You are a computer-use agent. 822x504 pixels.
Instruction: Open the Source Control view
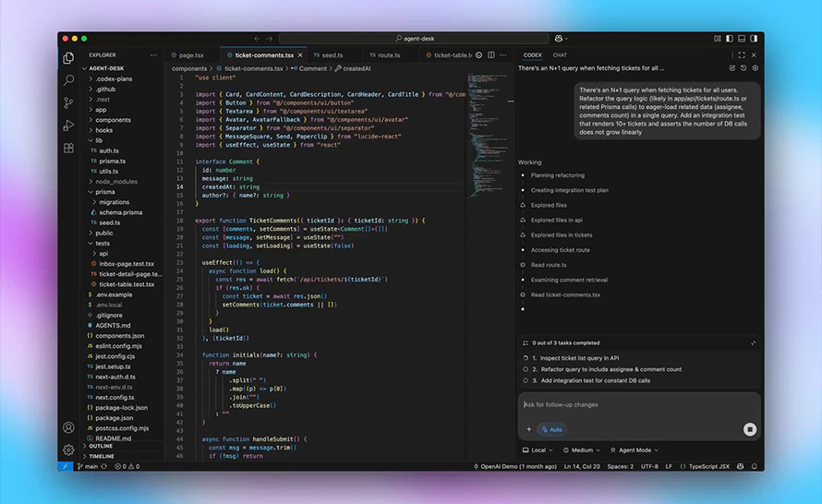[68, 102]
